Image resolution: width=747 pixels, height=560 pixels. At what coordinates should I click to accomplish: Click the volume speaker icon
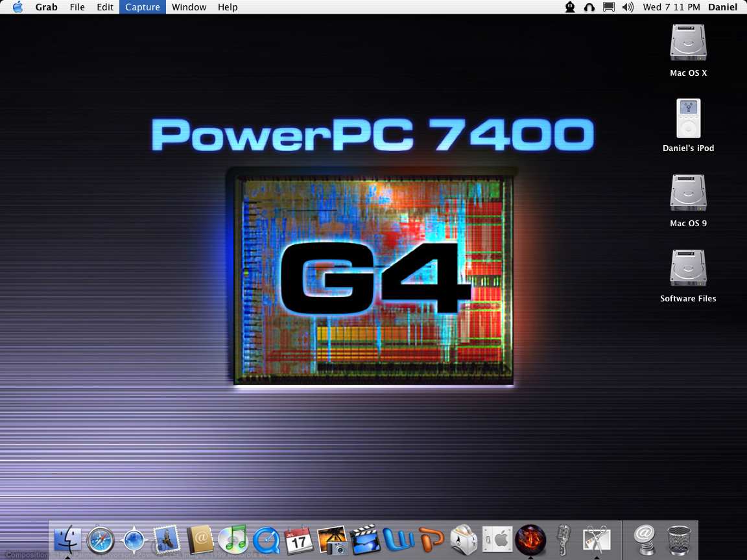[628, 7]
